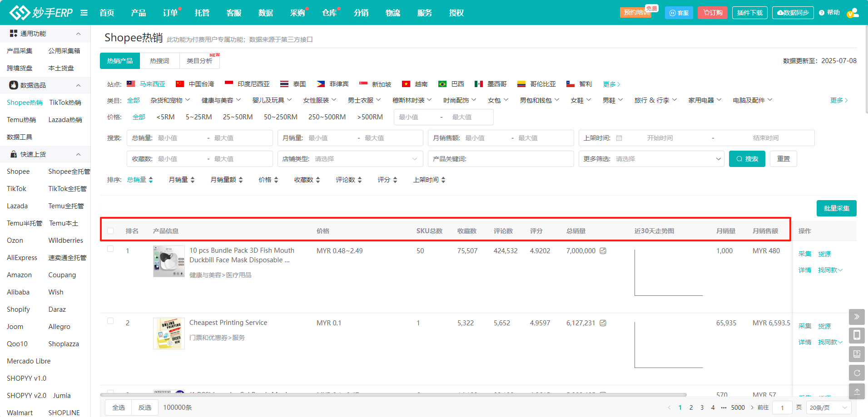Switch to the 热搜词 tab

[159, 61]
